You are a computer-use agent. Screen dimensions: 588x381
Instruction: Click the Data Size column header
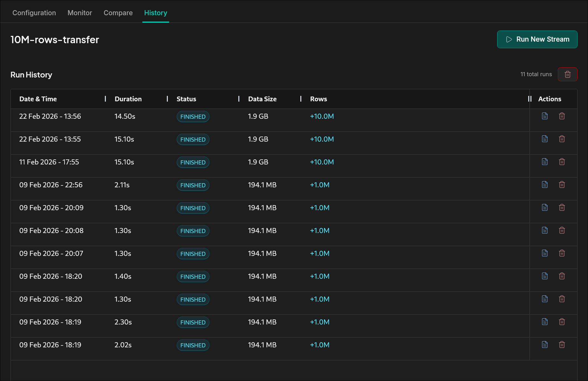click(262, 99)
